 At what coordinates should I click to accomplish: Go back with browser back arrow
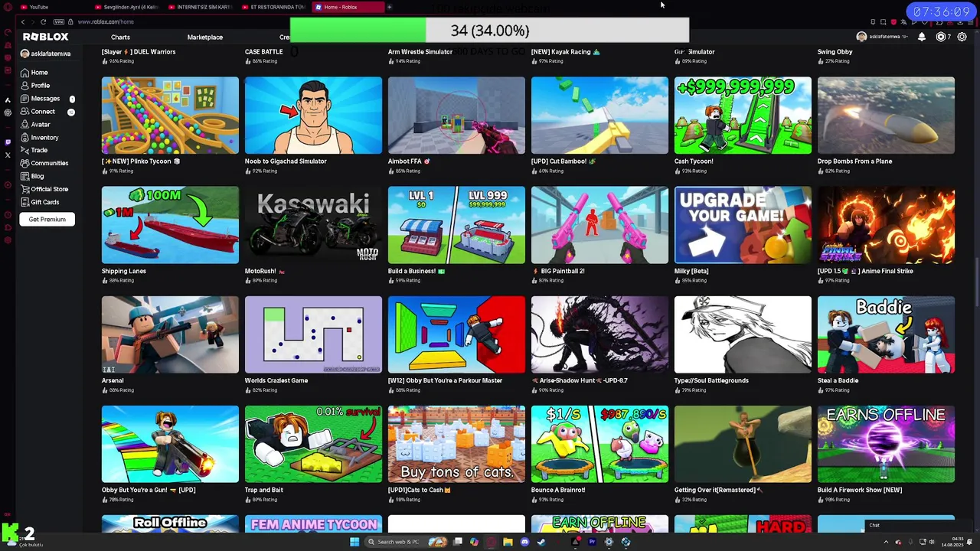pos(23,21)
